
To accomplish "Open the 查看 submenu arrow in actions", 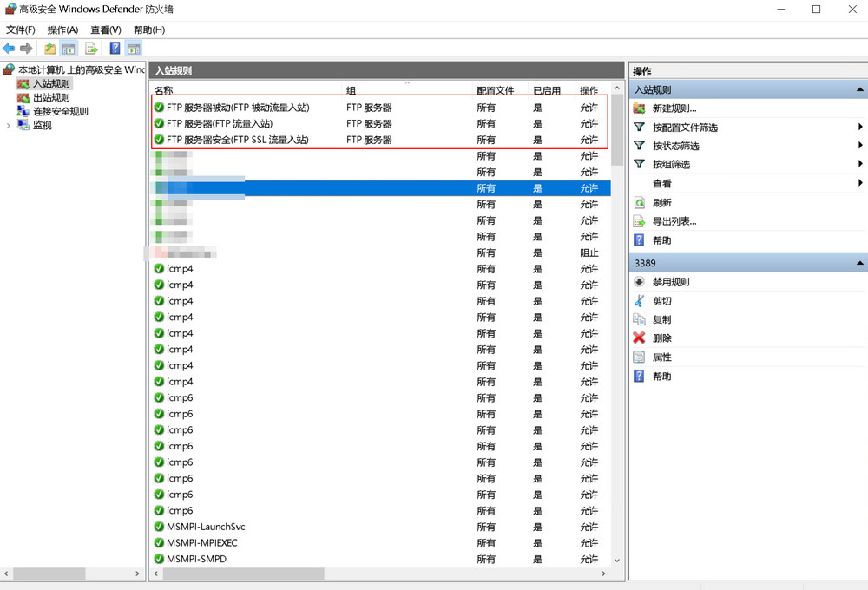I will (860, 182).
